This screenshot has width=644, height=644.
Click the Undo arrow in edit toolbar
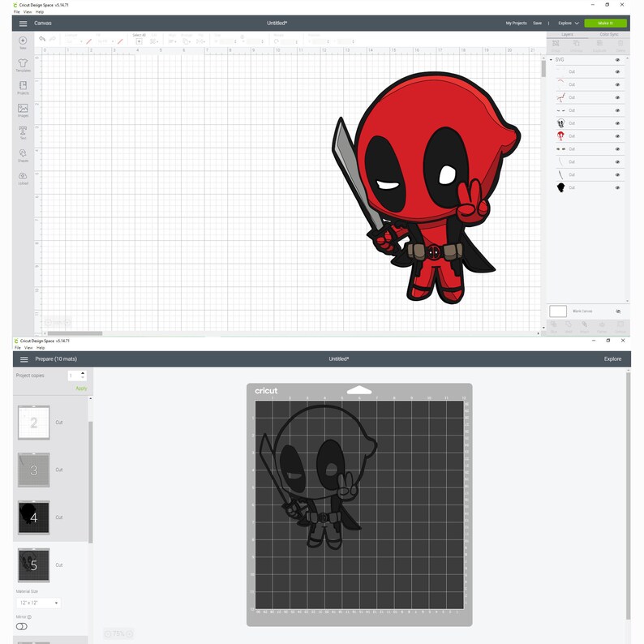point(42,39)
